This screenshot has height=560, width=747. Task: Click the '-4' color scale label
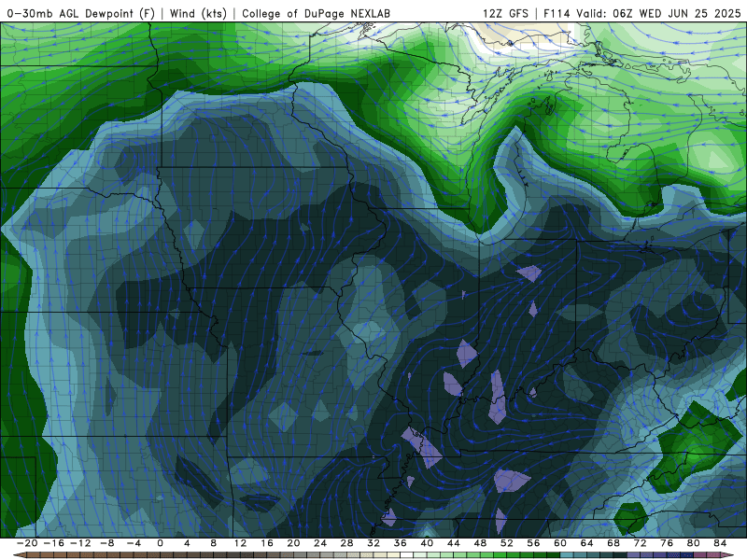point(134,543)
